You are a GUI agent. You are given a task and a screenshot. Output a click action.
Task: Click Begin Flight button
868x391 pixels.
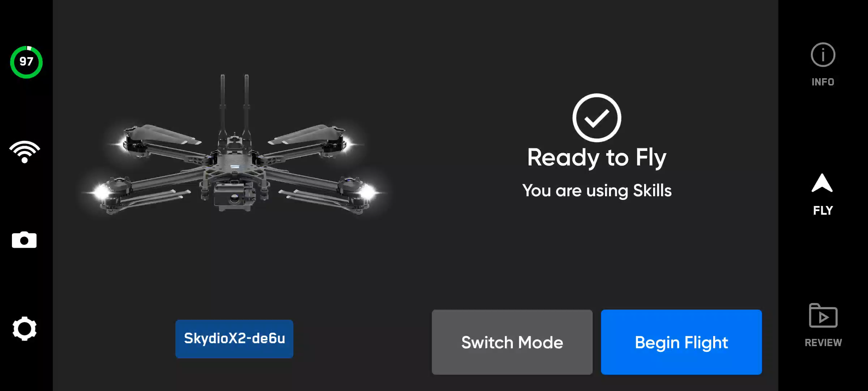682,342
